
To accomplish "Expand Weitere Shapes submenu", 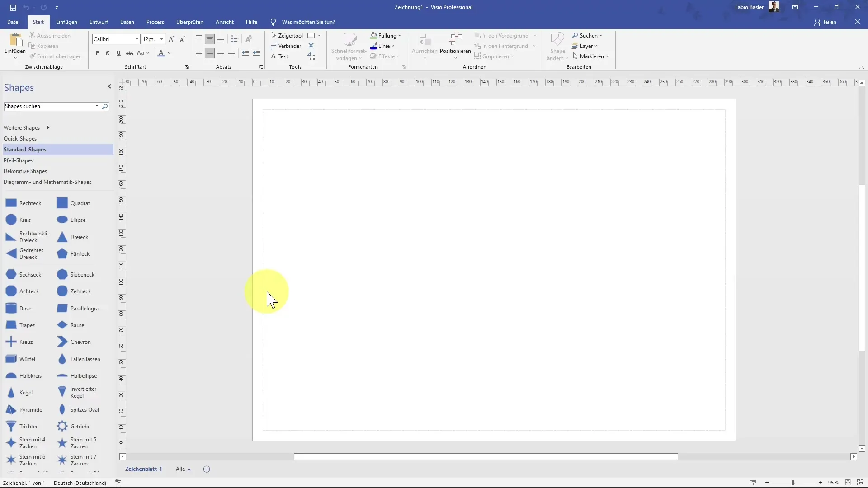I will click(x=26, y=128).
